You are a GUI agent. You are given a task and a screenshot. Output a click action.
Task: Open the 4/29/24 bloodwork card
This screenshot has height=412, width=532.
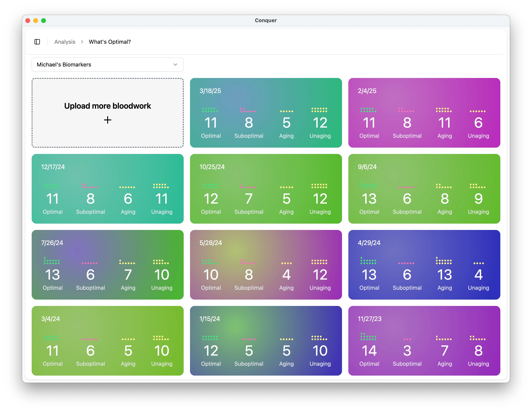424,264
